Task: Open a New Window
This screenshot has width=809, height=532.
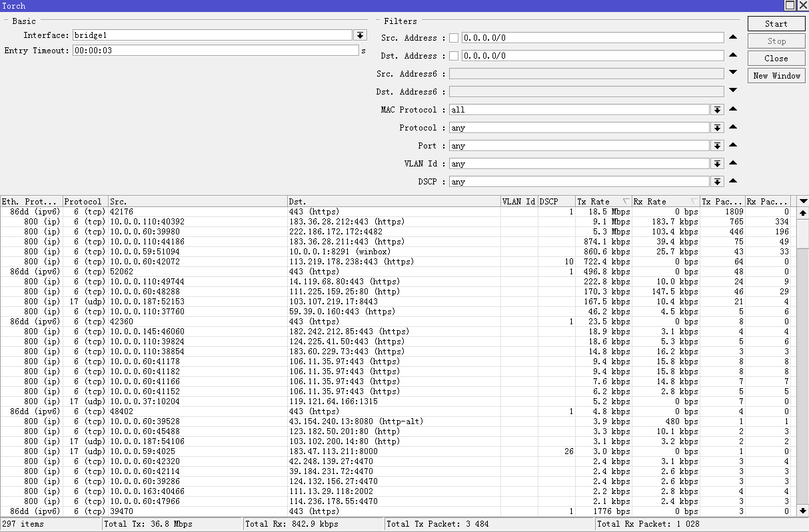Action: click(x=776, y=75)
